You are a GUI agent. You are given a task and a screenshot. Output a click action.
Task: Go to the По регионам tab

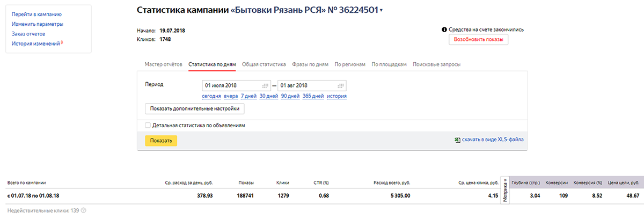coord(350,64)
